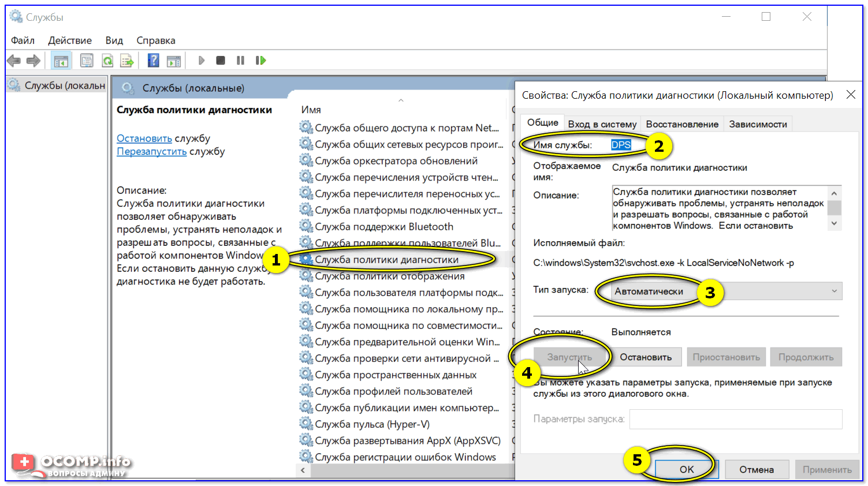Open the Действие menu
Viewport: 868px width, 486px height.
(70, 40)
